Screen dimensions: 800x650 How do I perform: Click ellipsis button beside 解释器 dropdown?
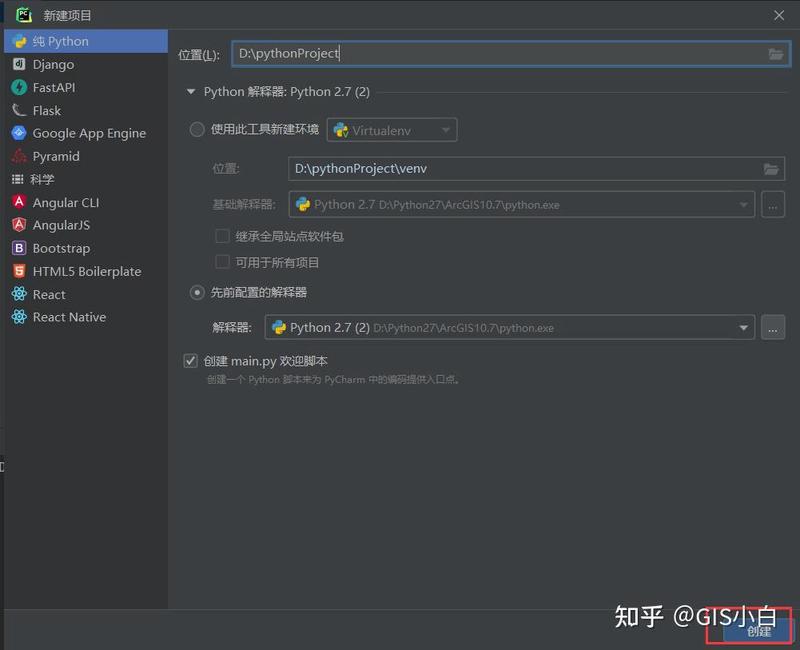pos(773,327)
